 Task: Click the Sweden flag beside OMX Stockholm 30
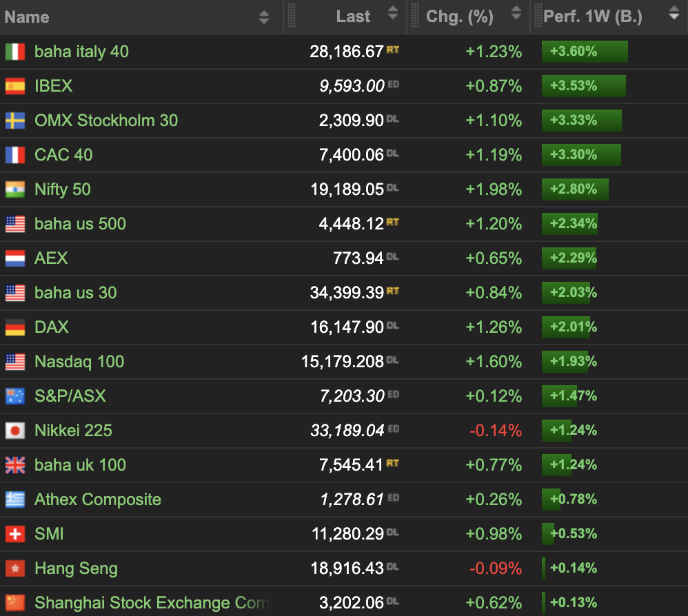[15, 121]
